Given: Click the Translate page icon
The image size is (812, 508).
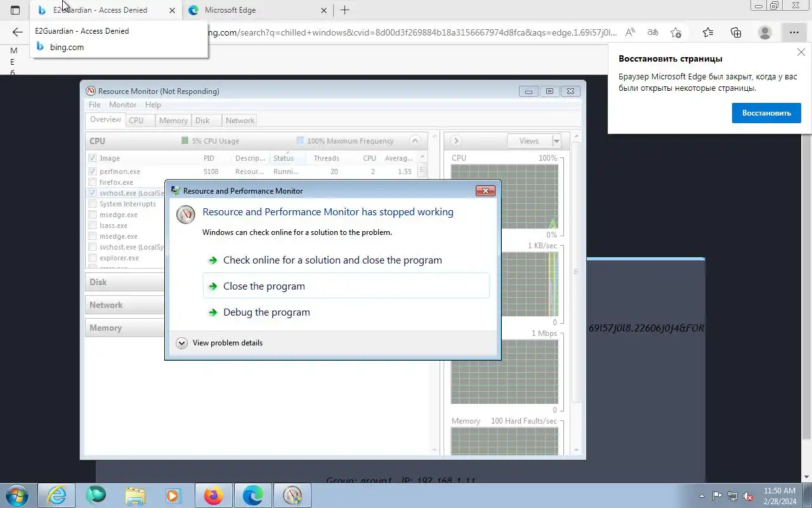Looking at the screenshot, I should (653, 32).
